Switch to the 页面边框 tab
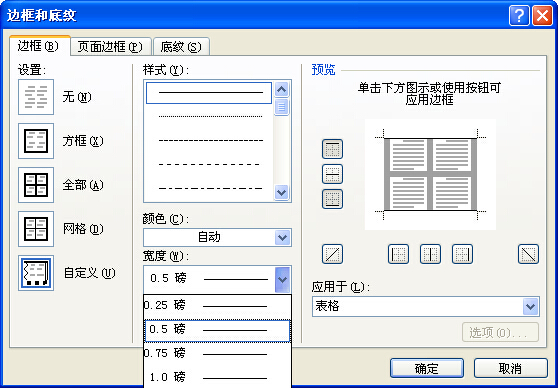 [111, 47]
